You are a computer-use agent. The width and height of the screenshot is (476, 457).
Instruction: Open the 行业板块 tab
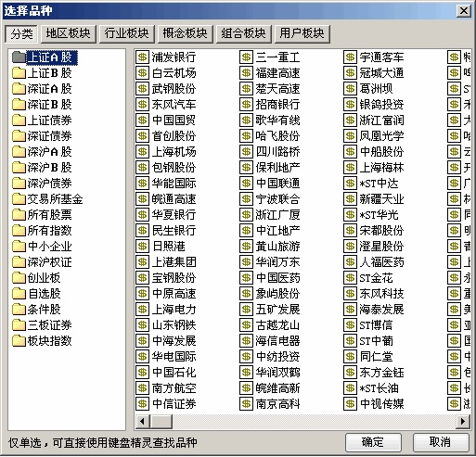(126, 33)
